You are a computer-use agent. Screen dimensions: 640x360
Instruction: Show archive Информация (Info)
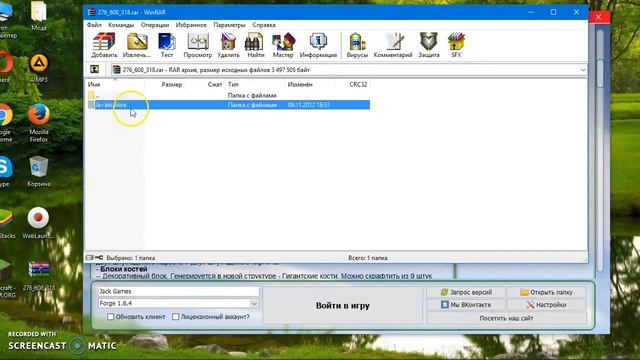[x=318, y=45]
